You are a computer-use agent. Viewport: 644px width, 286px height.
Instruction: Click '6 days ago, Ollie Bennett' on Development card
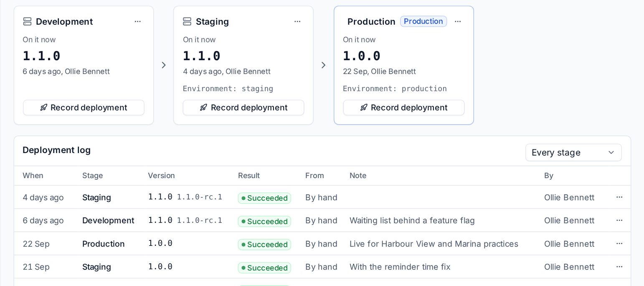pyautogui.click(x=66, y=71)
